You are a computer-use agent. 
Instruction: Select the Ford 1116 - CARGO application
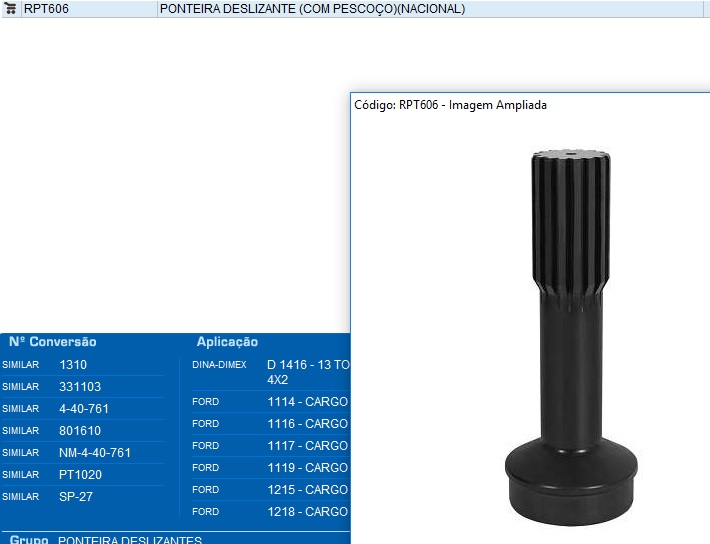(x=307, y=424)
